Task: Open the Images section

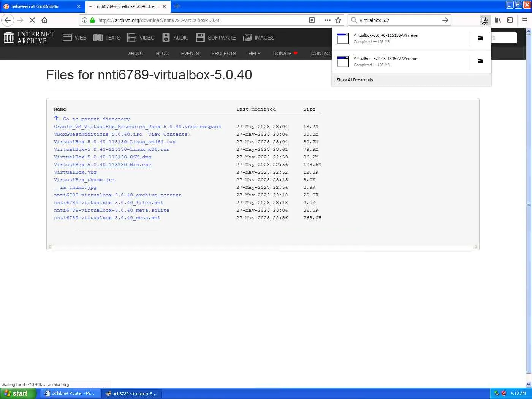Action: point(258,38)
